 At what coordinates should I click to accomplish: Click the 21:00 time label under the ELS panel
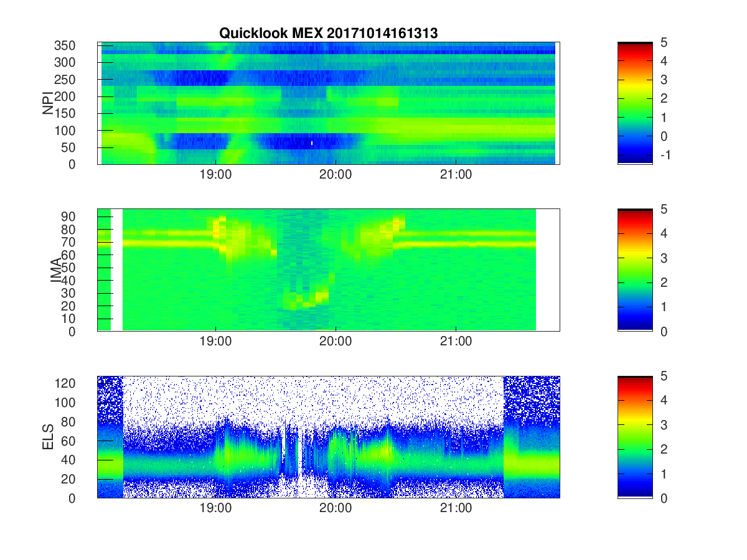(456, 508)
